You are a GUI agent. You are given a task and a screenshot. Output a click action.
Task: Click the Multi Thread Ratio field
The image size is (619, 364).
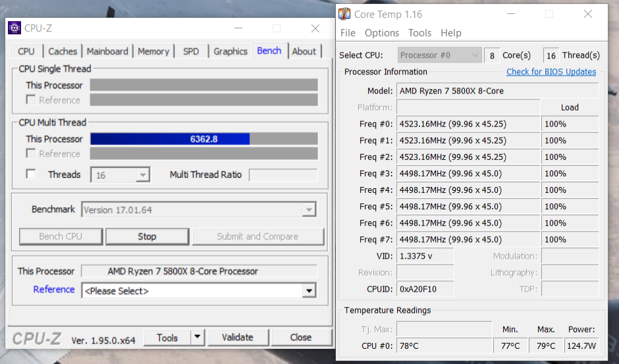283,175
